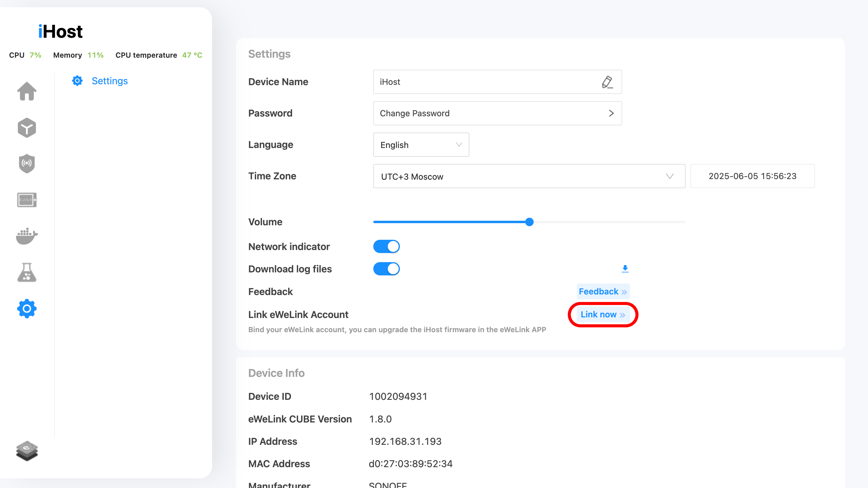Click the Link now button
Screen dimensions: 868x488
pos(603,314)
